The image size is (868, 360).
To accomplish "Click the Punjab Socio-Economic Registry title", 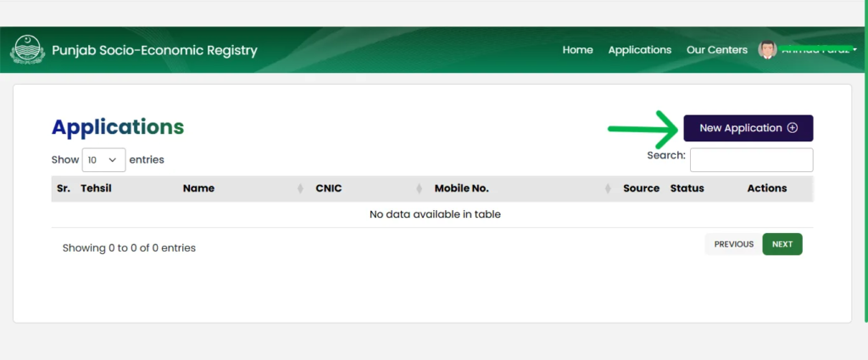I will click(154, 51).
